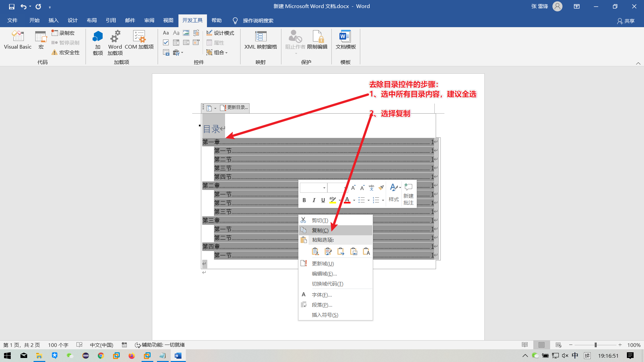The width and height of the screenshot is (644, 362).
Task: Expand the Group (组合) dropdown
Action: pyautogui.click(x=217, y=52)
